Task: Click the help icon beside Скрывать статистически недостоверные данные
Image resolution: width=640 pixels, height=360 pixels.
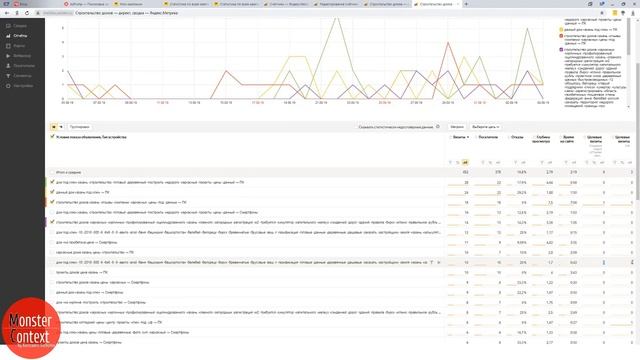Action: 438,127
